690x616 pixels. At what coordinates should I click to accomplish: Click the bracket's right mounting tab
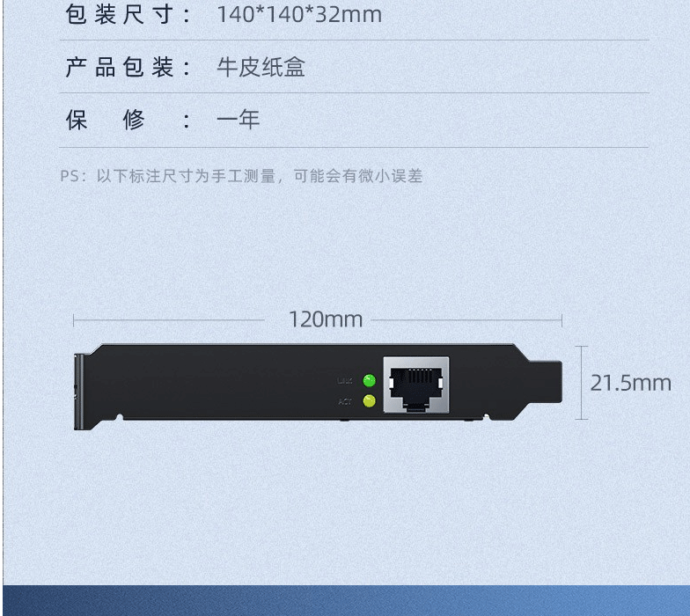545,382
